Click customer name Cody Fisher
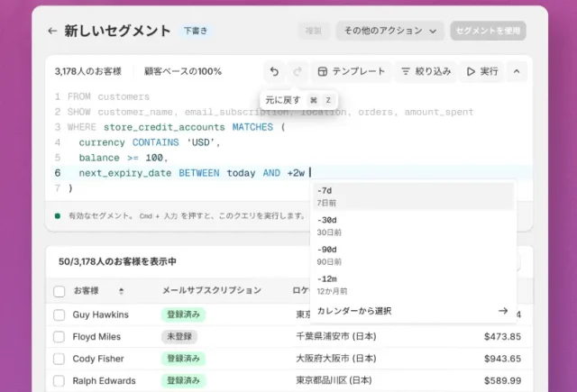Image resolution: width=577 pixels, height=392 pixels. (98, 359)
